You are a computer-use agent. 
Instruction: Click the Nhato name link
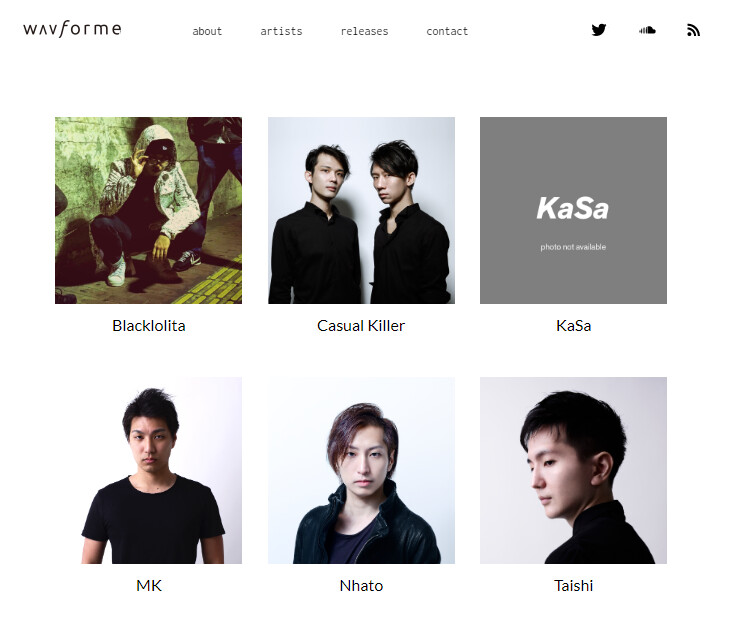click(361, 586)
